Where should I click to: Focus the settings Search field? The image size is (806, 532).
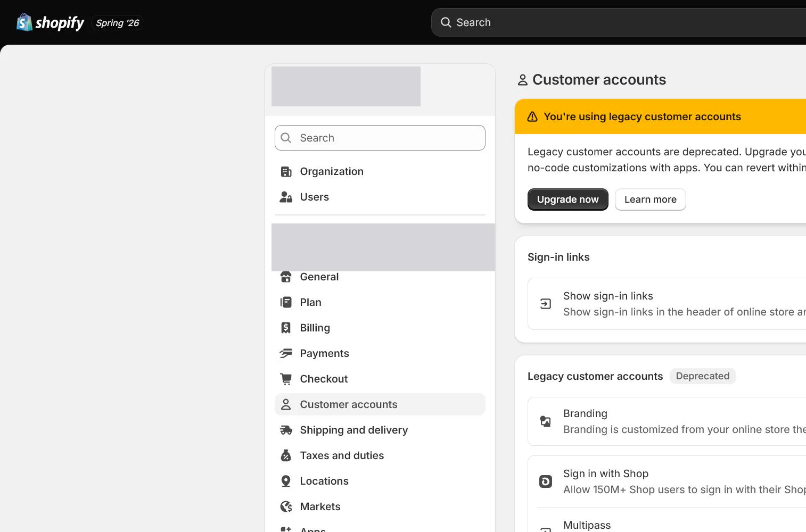380,138
